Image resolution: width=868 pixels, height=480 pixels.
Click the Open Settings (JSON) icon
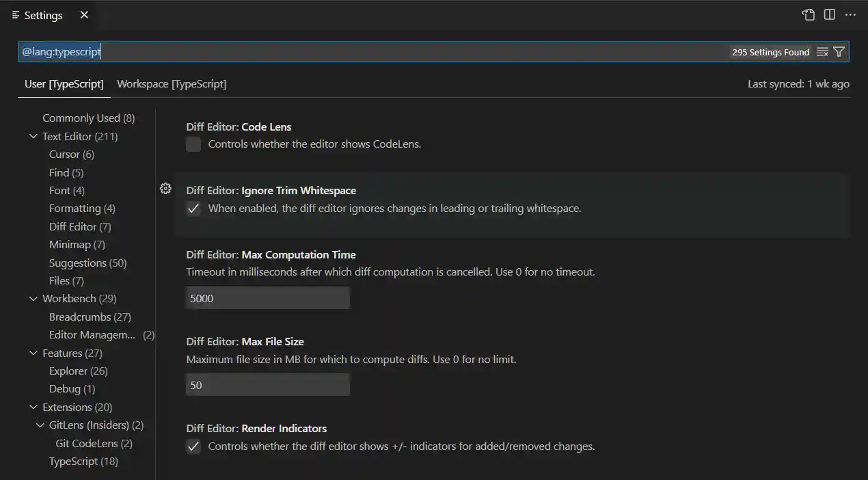tap(807, 14)
